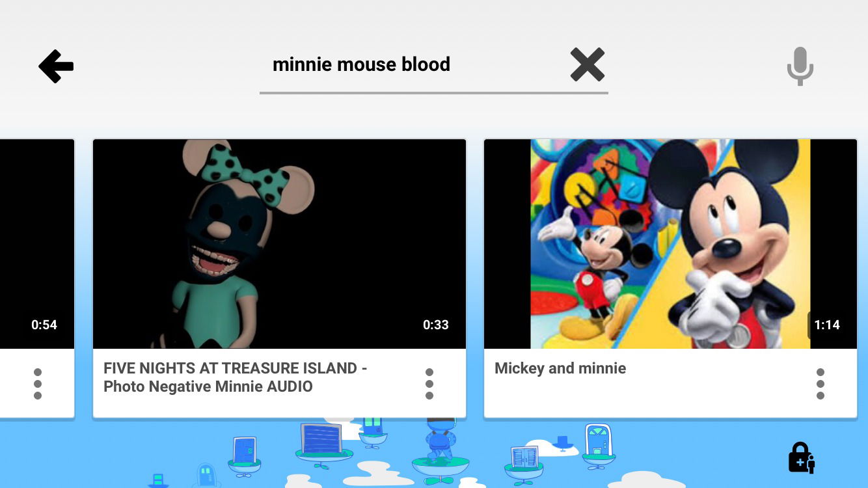868x488 pixels.
Task: Open the partially visible 0:54 video thumbnail
Action: pos(37,244)
